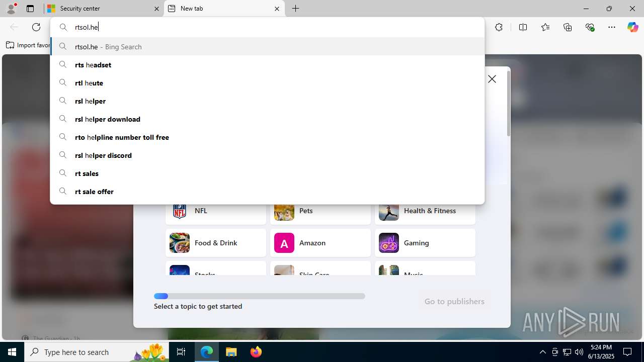Close the topic selection dialog
The height and width of the screenshot is (362, 644).
click(492, 79)
